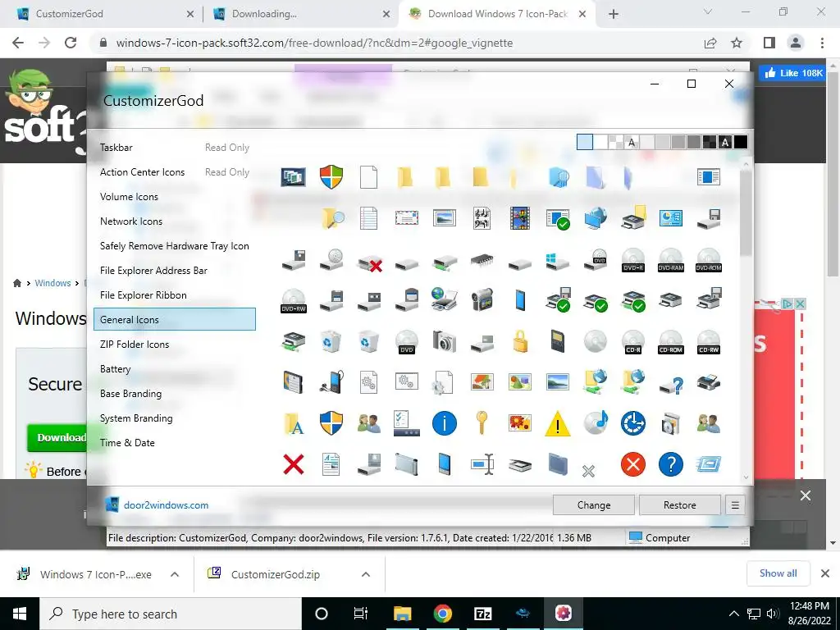This screenshot has width=840, height=630.
Task: Pick the golden key icon
Action: 482,422
